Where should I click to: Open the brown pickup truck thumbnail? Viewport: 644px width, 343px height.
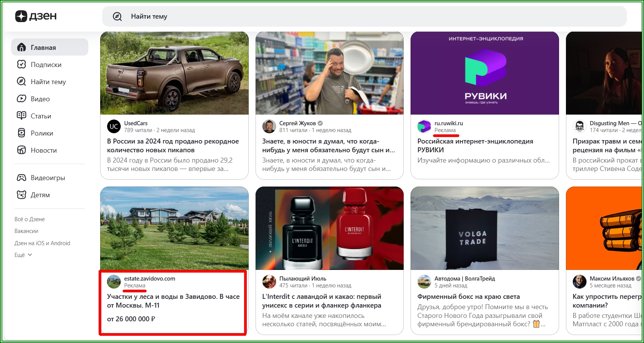click(x=174, y=73)
